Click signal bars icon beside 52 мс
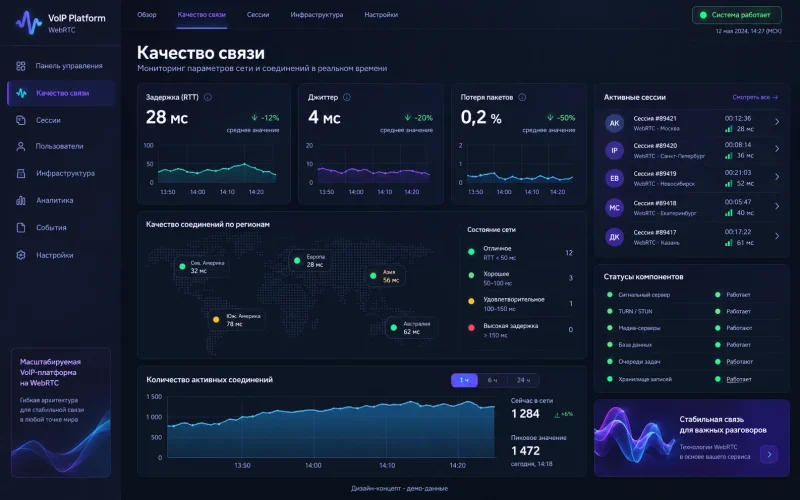 pyautogui.click(x=729, y=184)
